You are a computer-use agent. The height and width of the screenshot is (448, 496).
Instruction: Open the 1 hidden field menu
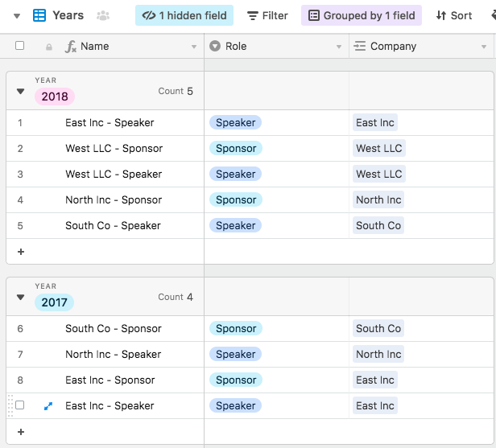click(x=184, y=15)
